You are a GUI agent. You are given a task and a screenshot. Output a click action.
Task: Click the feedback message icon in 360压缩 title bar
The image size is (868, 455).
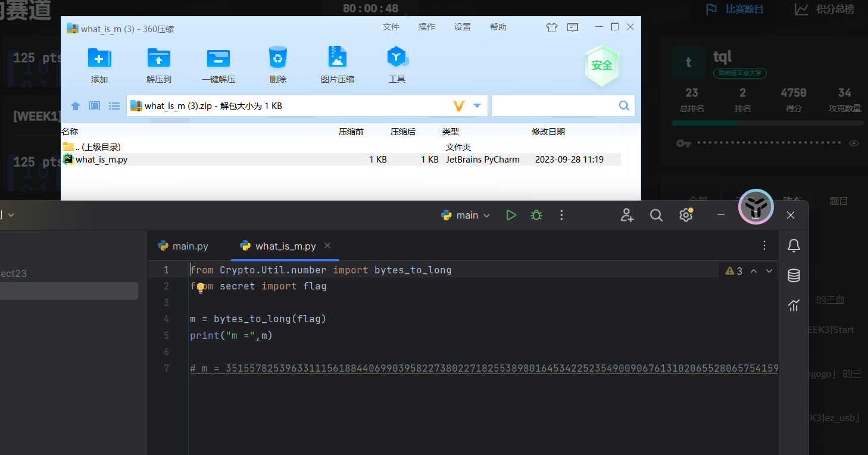point(573,27)
